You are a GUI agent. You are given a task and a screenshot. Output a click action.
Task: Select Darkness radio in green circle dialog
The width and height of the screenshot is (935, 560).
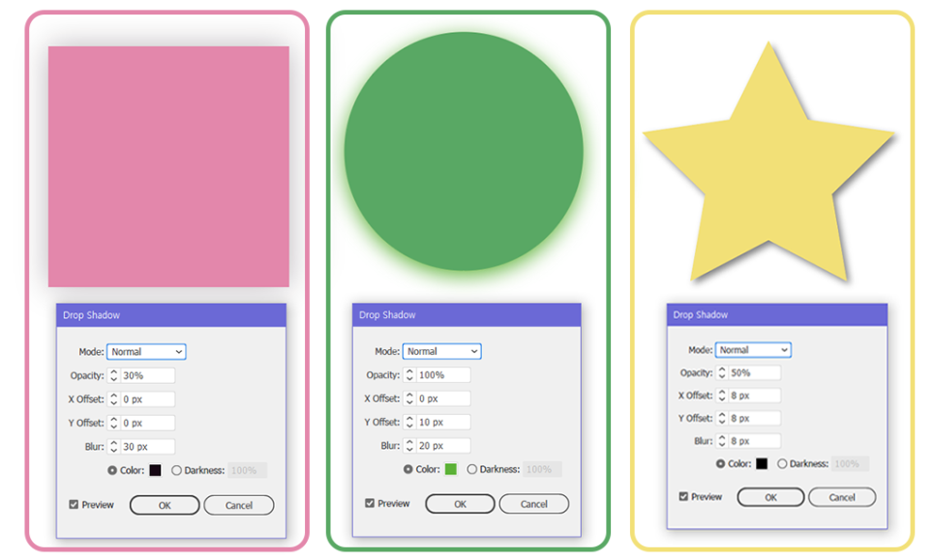[472, 469]
